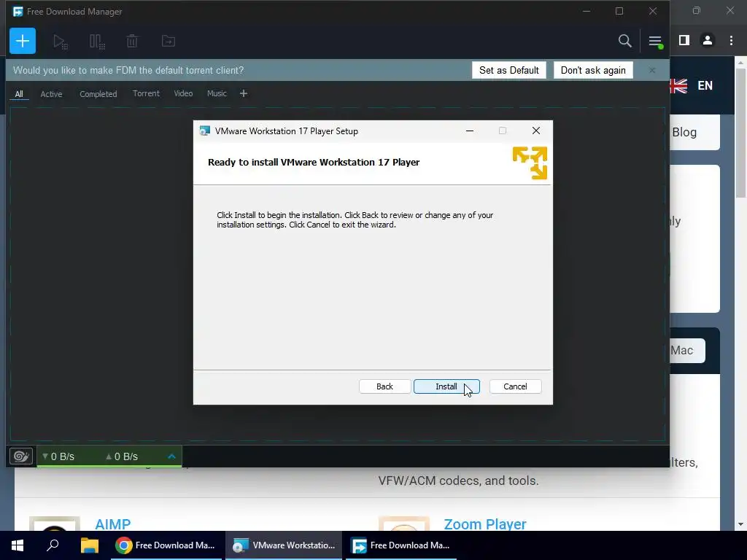This screenshot has width=747, height=560.
Task: Toggle snail mode icon in FDM
Action: click(21, 456)
